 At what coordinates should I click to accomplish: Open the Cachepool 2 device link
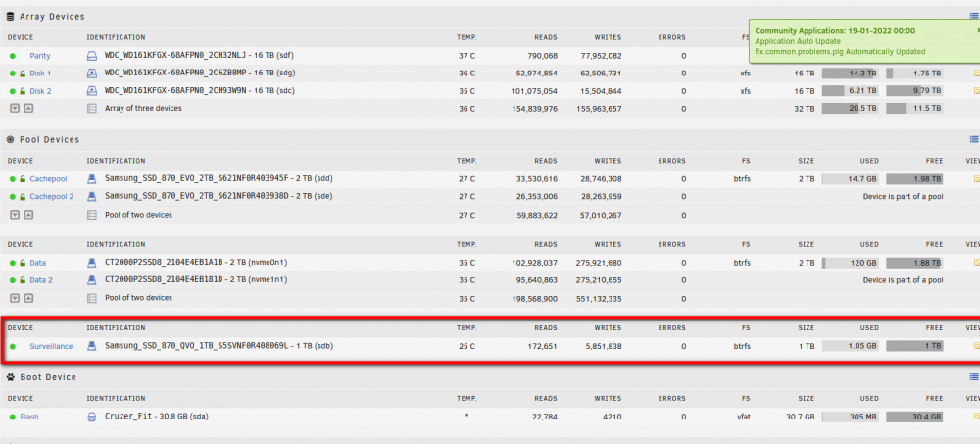click(51, 196)
